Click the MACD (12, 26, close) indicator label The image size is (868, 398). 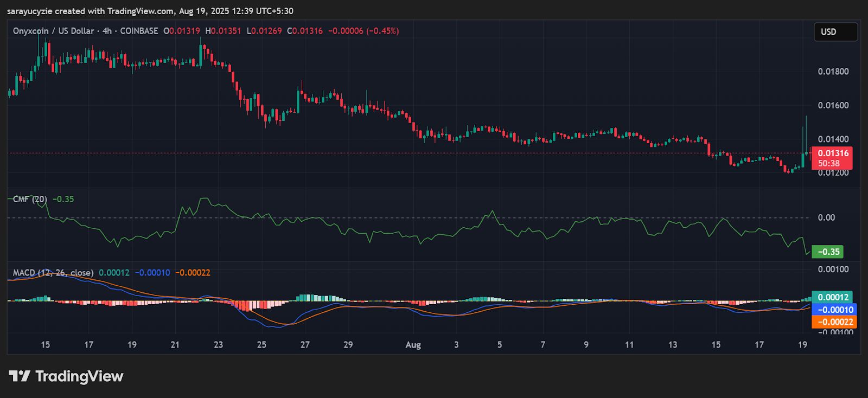point(53,273)
